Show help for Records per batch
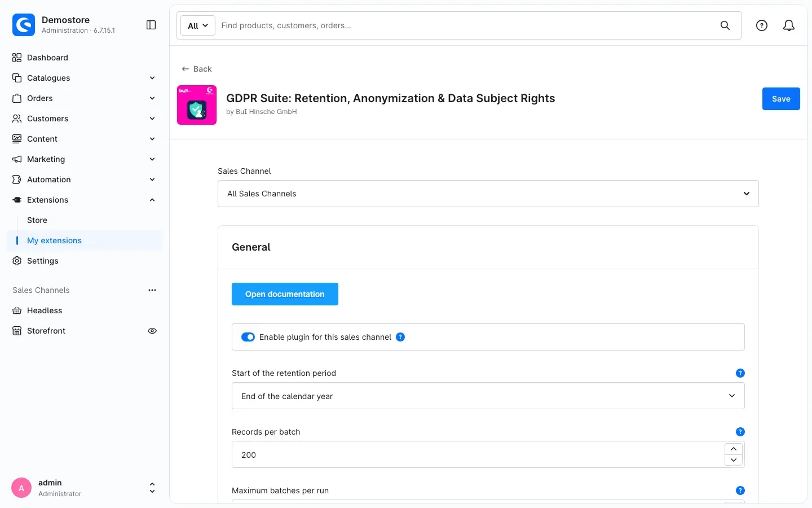812x508 pixels. 740,432
